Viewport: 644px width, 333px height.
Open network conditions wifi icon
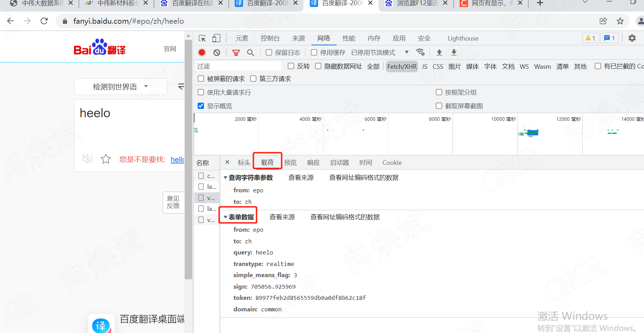420,52
